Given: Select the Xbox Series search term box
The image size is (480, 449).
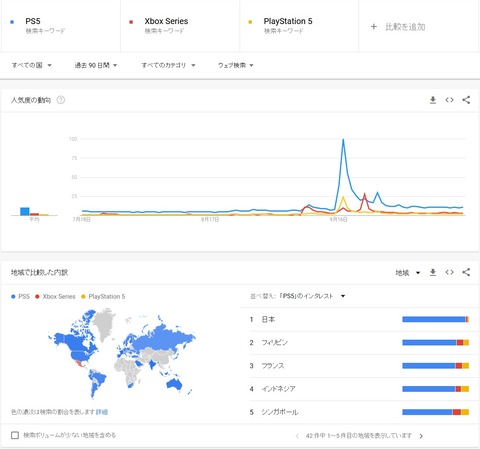Looking at the screenshot, I should click(x=180, y=26).
